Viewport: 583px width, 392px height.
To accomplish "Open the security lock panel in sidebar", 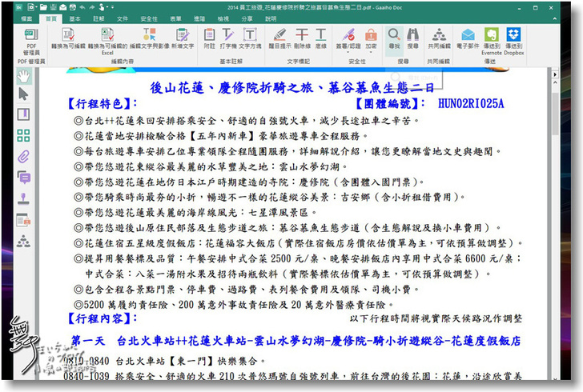I will click(24, 220).
